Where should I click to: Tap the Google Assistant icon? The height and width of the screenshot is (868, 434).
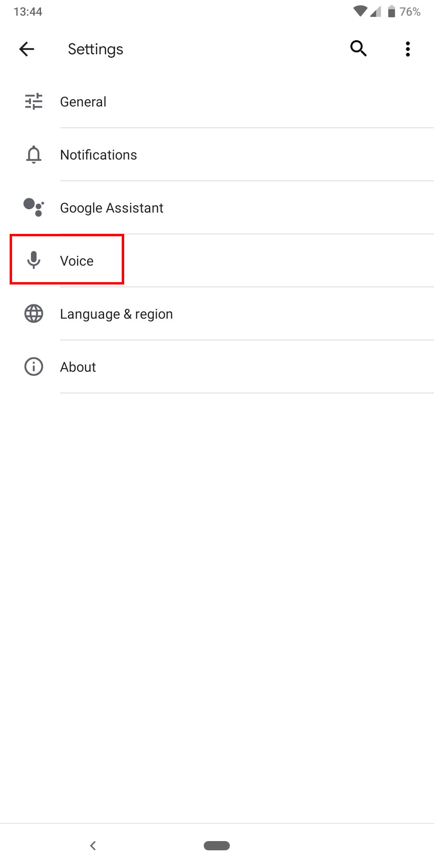click(x=34, y=208)
